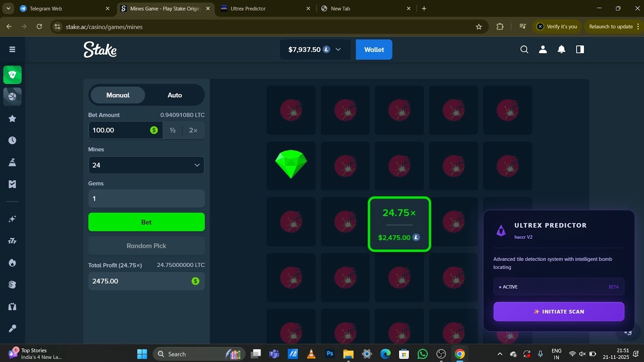Click the 24.75× win result popup
This screenshot has width=644, height=362.
(399, 224)
